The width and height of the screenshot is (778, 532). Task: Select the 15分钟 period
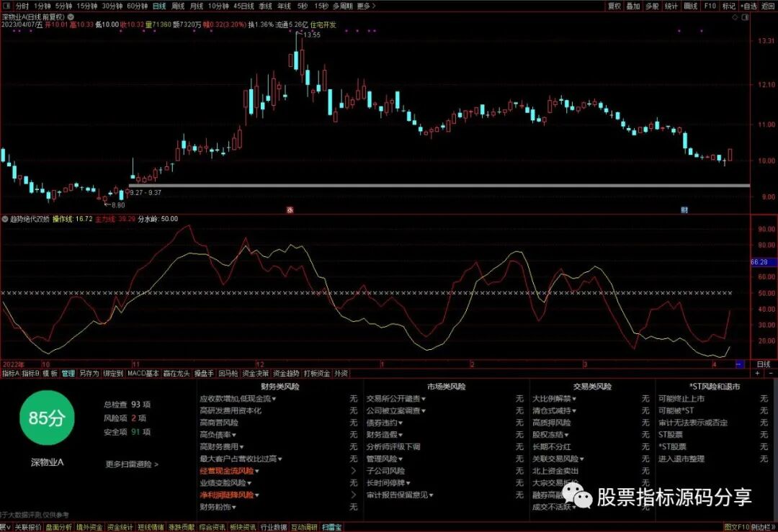point(87,6)
